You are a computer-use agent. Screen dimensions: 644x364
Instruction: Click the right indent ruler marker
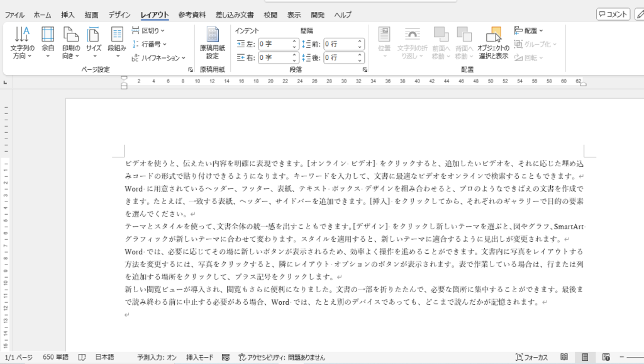[x=583, y=84]
